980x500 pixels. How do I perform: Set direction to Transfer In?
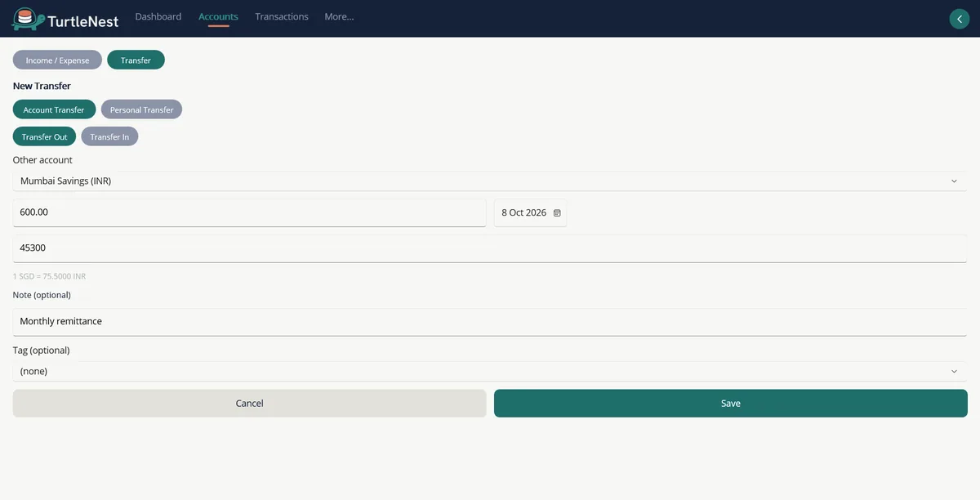pyautogui.click(x=109, y=136)
